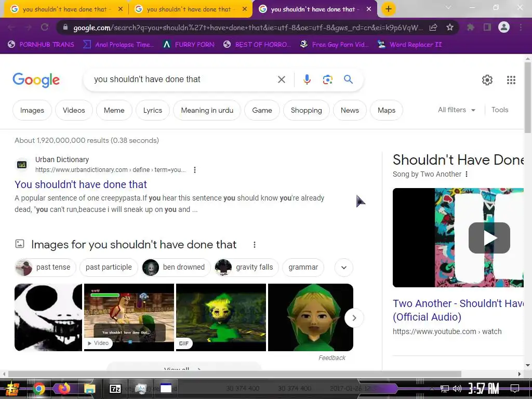Select the Images filter tab

point(32,110)
